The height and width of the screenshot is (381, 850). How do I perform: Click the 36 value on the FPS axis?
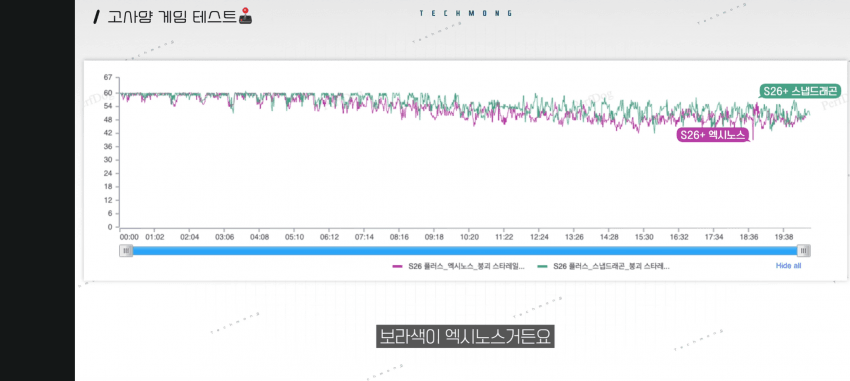[107, 146]
